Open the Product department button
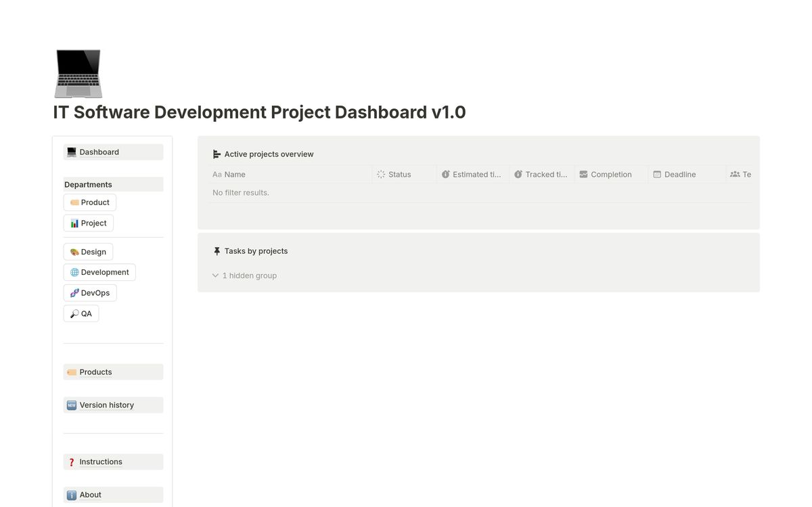812x507 pixels. [x=90, y=202]
